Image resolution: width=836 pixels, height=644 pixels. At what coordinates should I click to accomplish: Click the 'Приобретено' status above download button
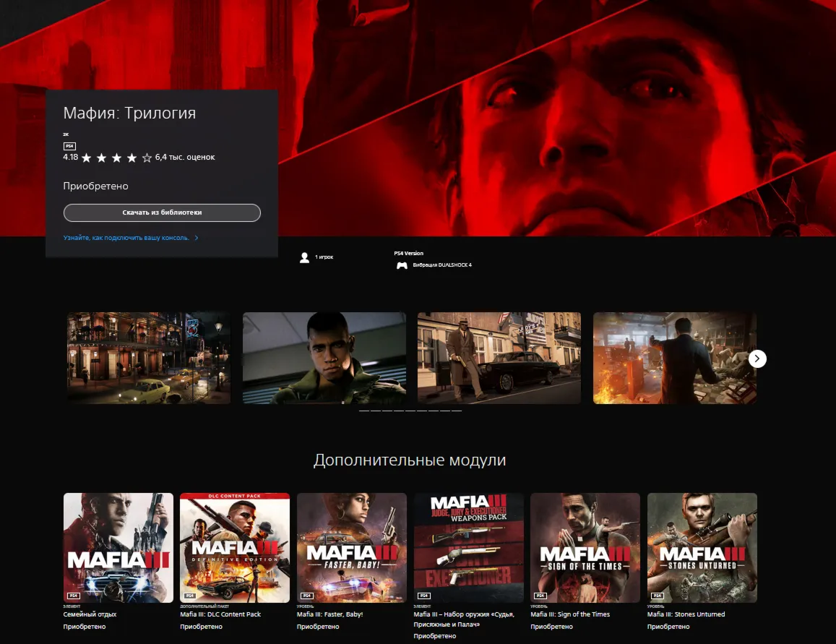pyautogui.click(x=95, y=186)
